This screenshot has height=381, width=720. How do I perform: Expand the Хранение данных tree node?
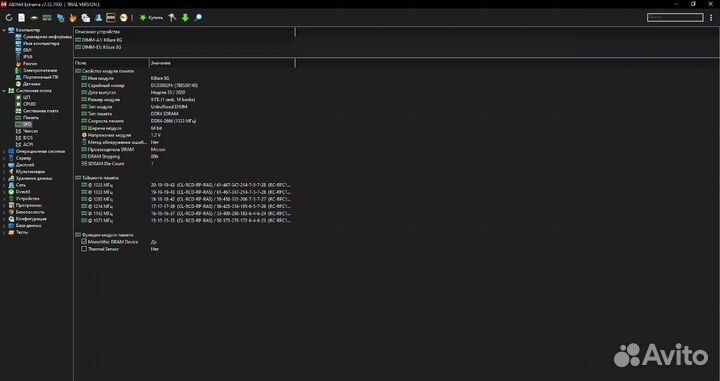5,178
